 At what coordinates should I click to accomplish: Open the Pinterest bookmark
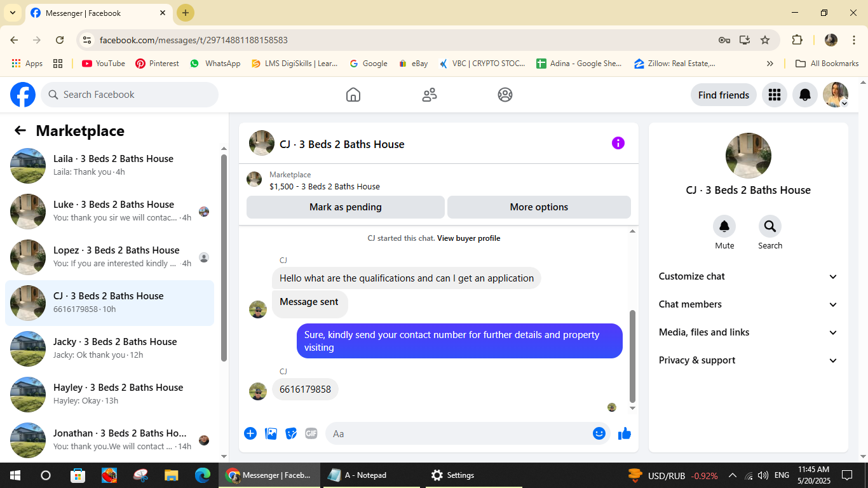[157, 64]
